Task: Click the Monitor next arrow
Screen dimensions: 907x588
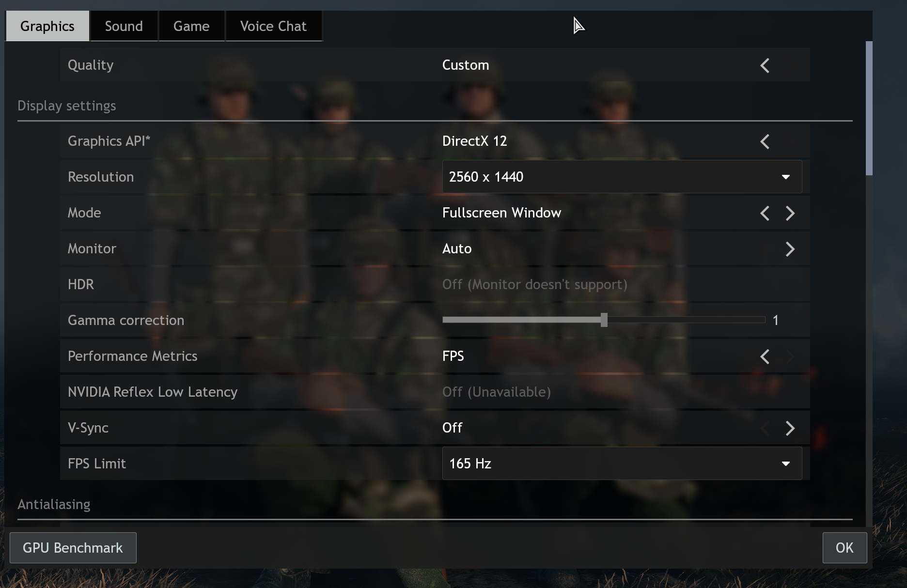Action: coord(790,249)
